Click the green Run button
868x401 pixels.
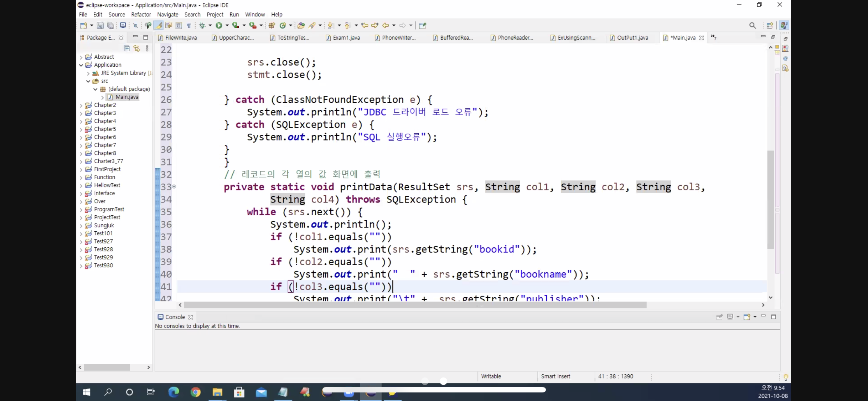tap(219, 26)
